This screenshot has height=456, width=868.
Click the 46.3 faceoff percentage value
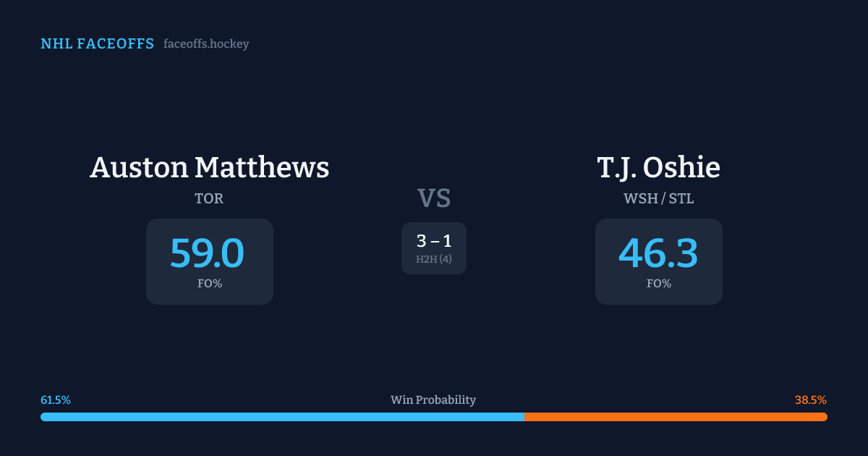click(x=658, y=253)
